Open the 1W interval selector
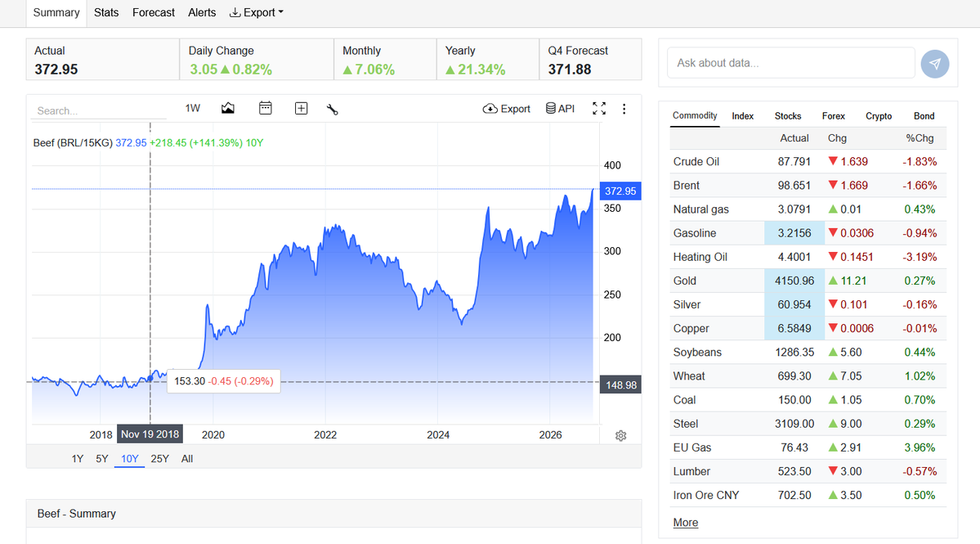 193,108
